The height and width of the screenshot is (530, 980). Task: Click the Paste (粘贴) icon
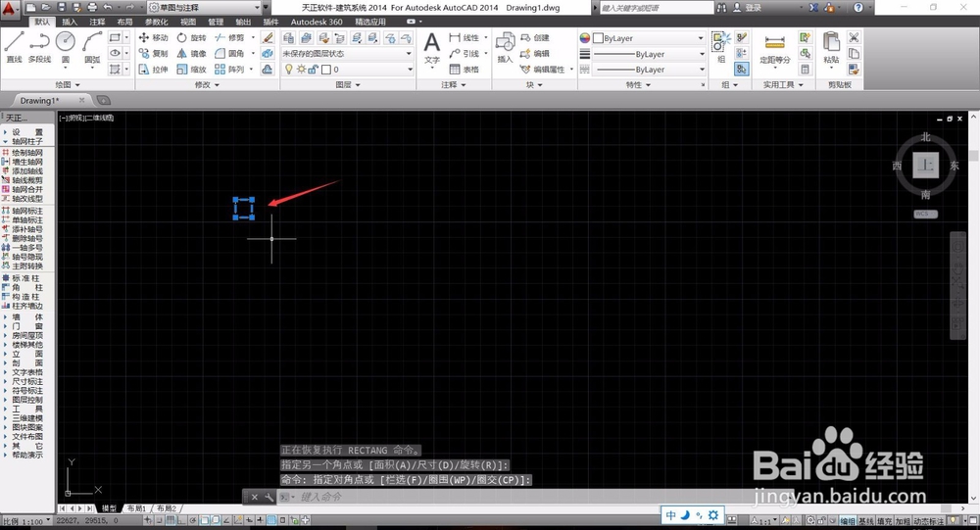point(831,48)
